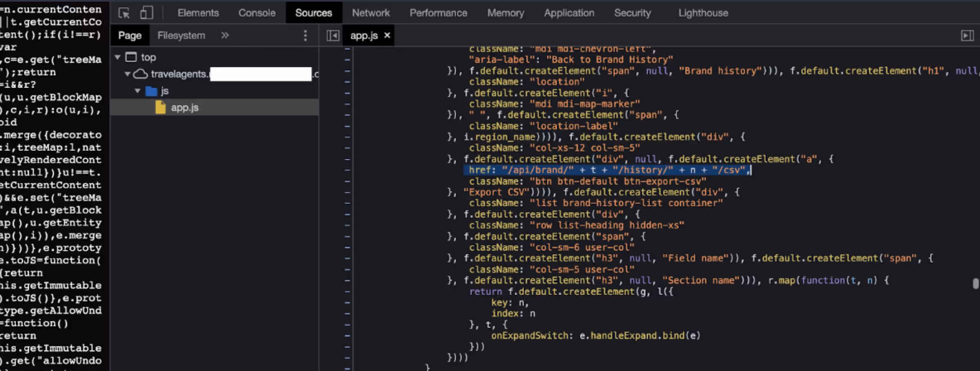The image size is (980, 371).
Task: Click the blue js folder icon
Action: point(151,91)
